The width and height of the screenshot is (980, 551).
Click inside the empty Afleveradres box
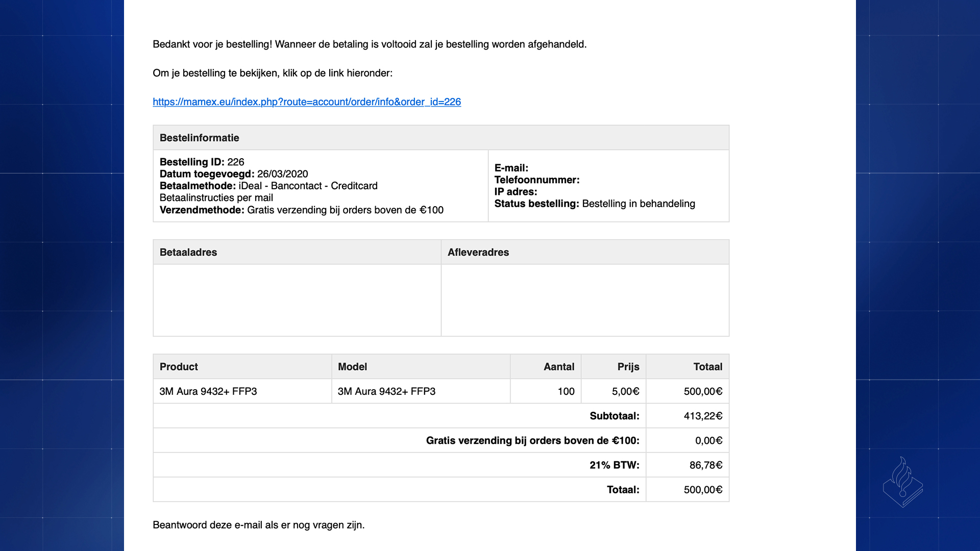coord(585,300)
